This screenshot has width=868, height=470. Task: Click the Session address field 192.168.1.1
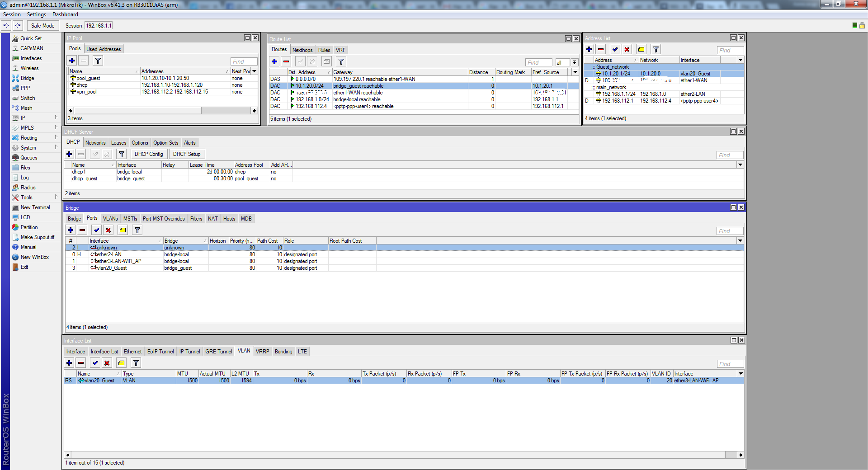pyautogui.click(x=99, y=26)
